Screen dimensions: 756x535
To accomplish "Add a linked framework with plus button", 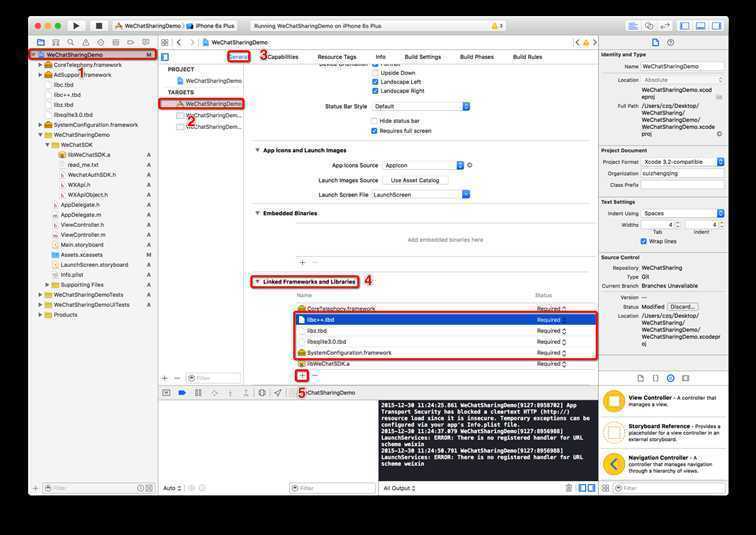I will (302, 375).
